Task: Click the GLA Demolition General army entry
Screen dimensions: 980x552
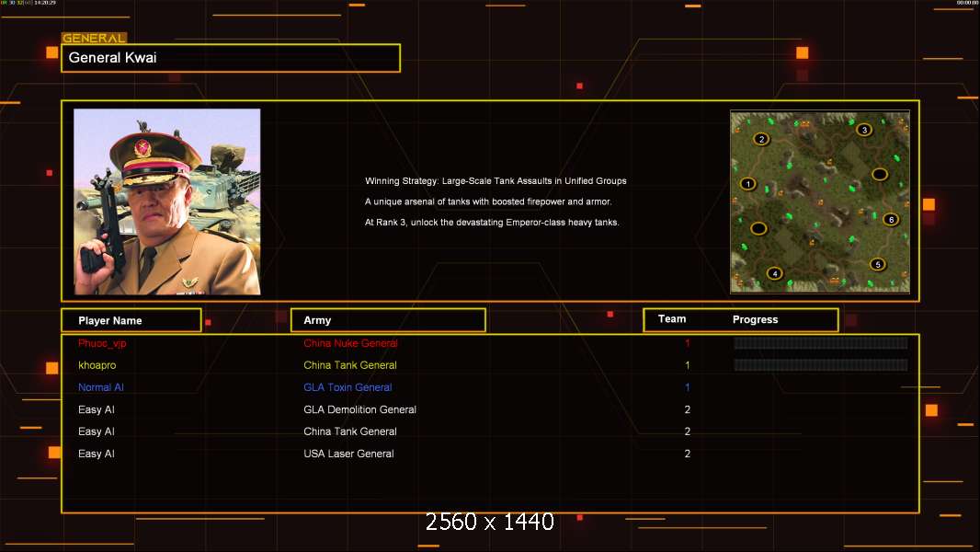Action: pos(359,409)
